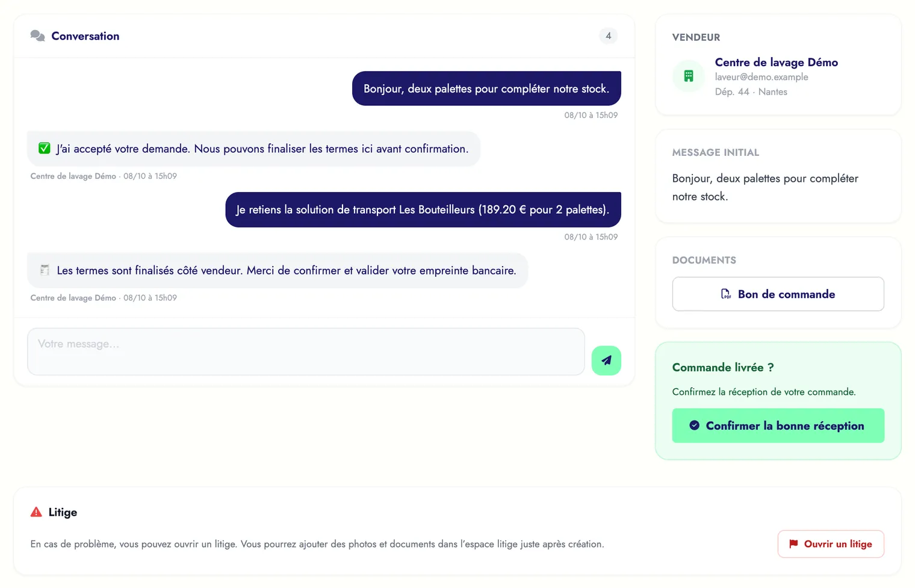This screenshot has height=588, width=915.
Task: Click the DOCUMENTS section heading
Action: coord(704,261)
